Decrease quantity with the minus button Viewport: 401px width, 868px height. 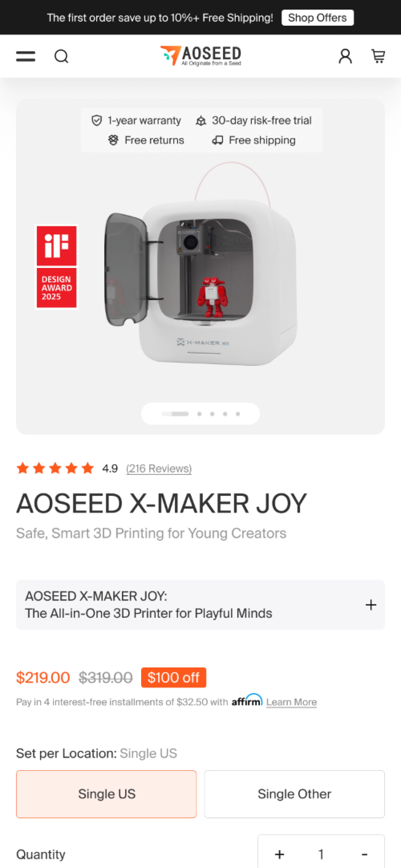(364, 854)
